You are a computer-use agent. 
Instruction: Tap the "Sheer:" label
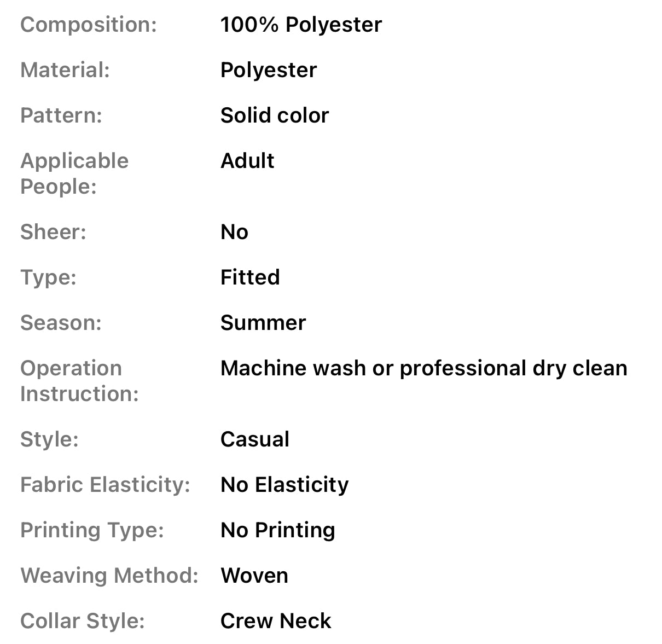[x=53, y=232]
